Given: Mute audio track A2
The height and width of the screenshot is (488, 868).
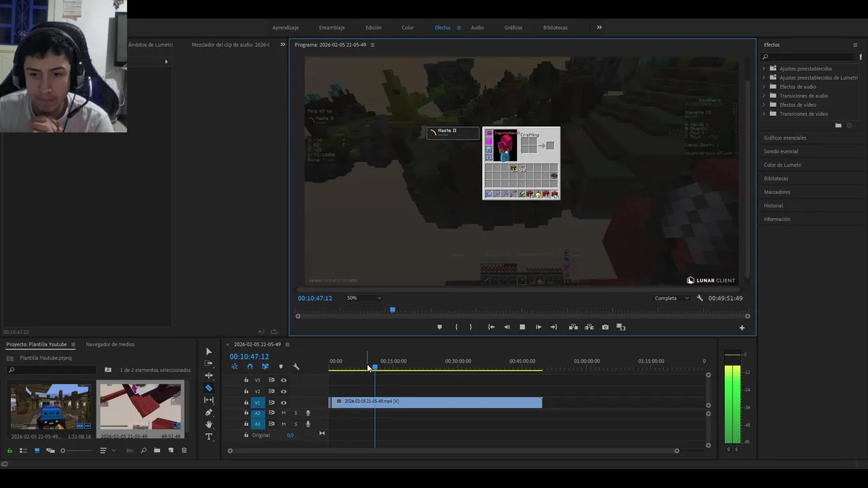Looking at the screenshot, I should [x=283, y=413].
